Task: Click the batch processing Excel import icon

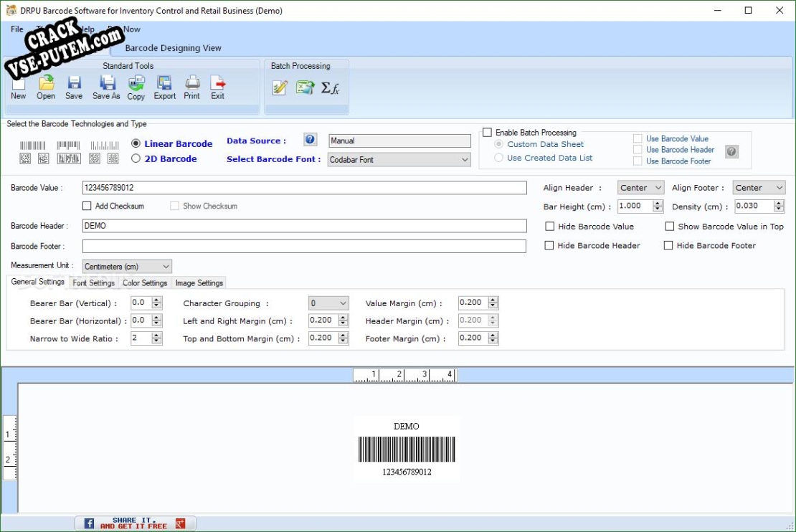Action: [x=305, y=87]
